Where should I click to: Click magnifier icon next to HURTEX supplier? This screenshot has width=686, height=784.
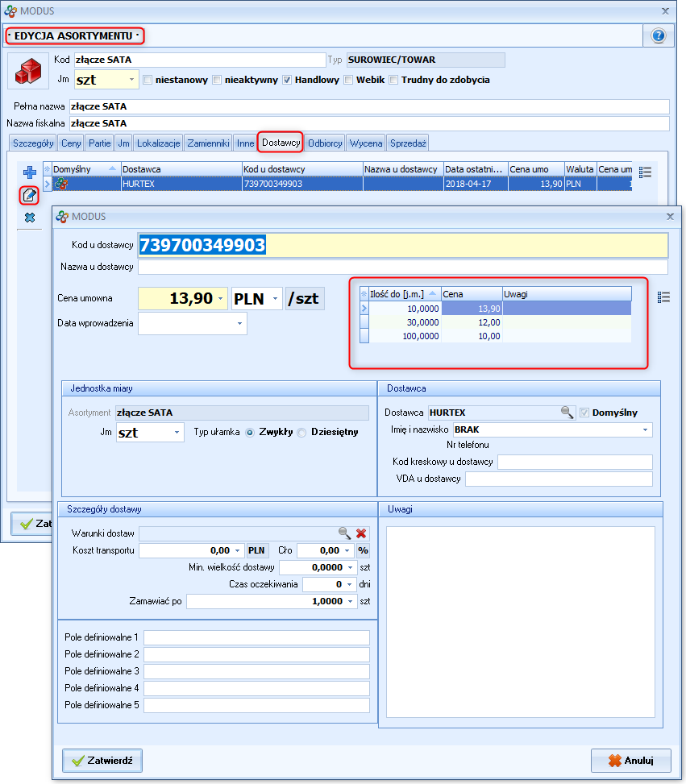568,413
